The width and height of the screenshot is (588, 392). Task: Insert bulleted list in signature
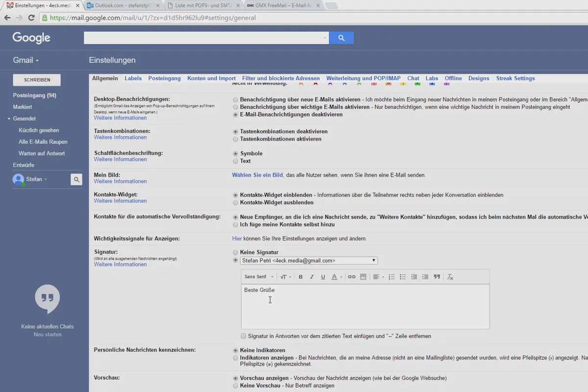[x=403, y=277]
